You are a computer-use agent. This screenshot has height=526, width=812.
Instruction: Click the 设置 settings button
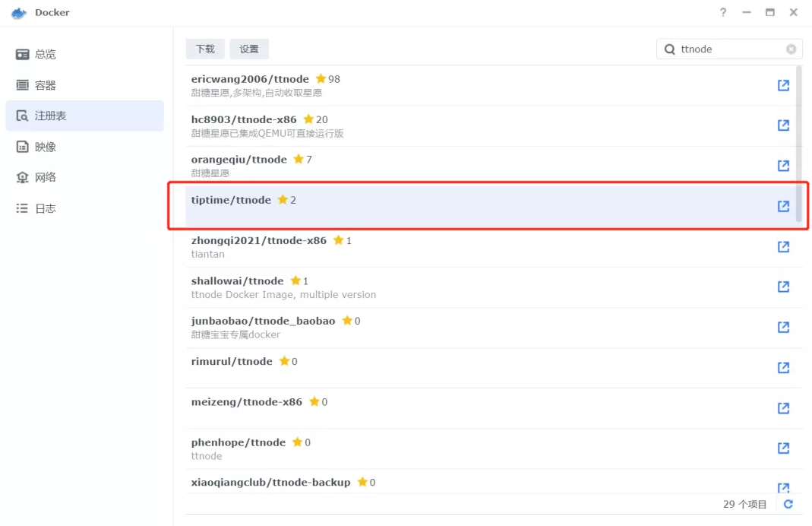click(249, 49)
